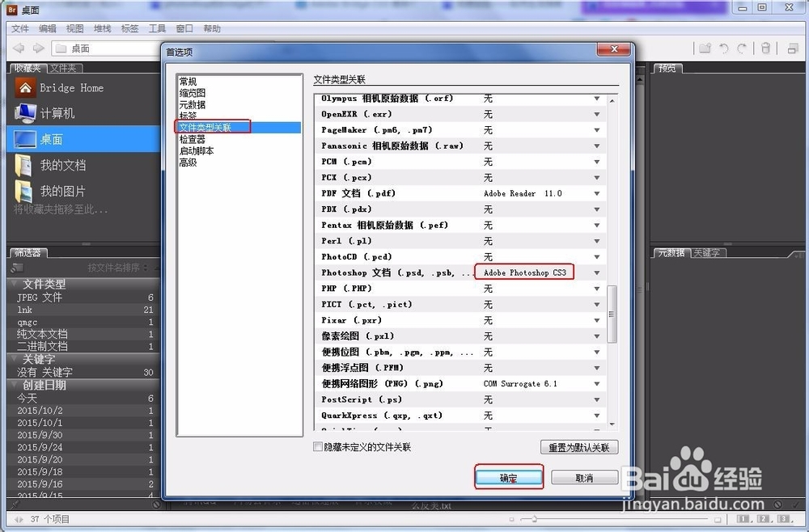Switch to compact mode icon
Viewport: 809px width, 532px height.
793,49
